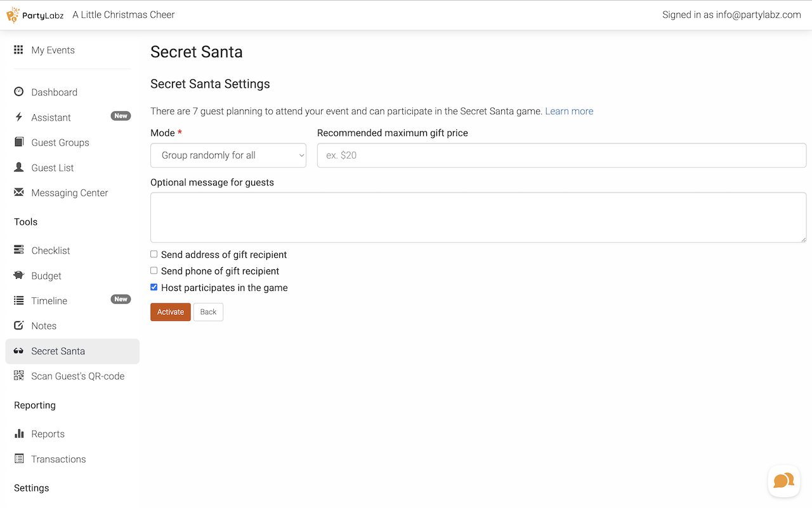
Task: Click the Scan Guest's QR-code icon
Action: click(x=19, y=376)
